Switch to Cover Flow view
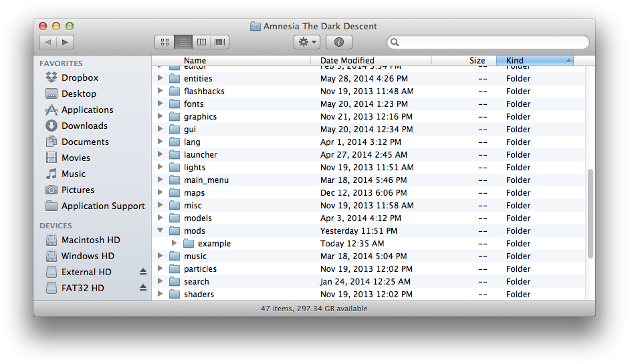 [219, 42]
